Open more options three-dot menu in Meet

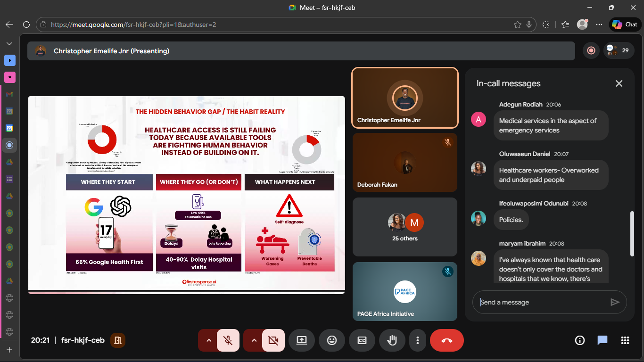coord(418,340)
